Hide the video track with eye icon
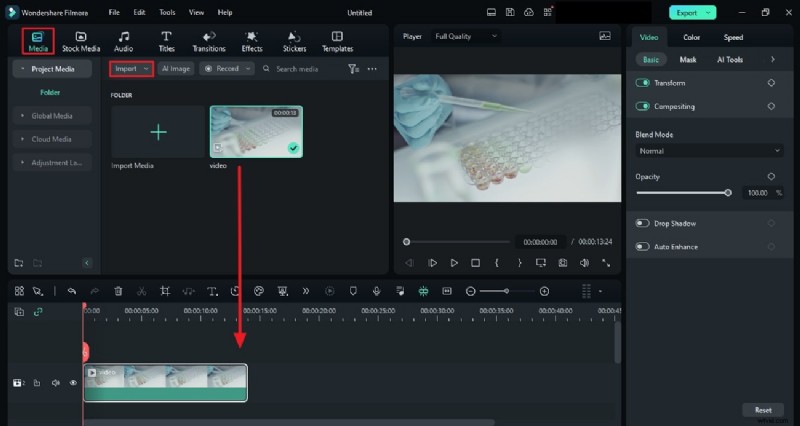Screen dimensions: 800x426 [x=73, y=383]
